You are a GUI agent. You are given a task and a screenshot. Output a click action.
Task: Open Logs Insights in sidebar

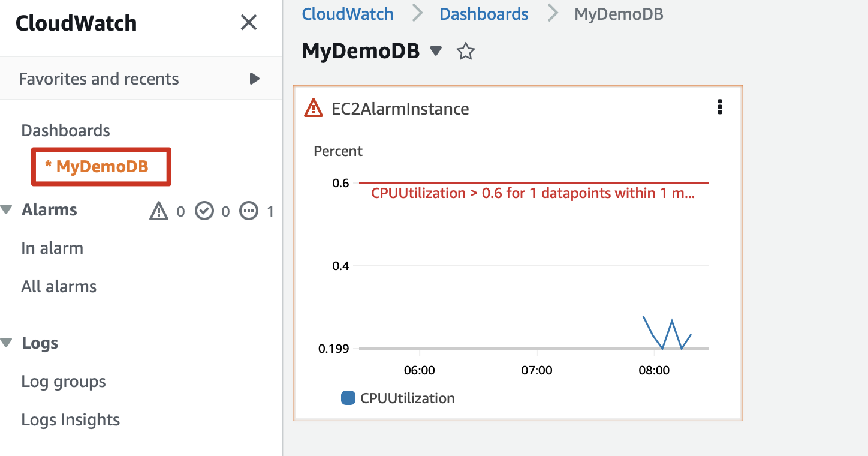coord(71,420)
